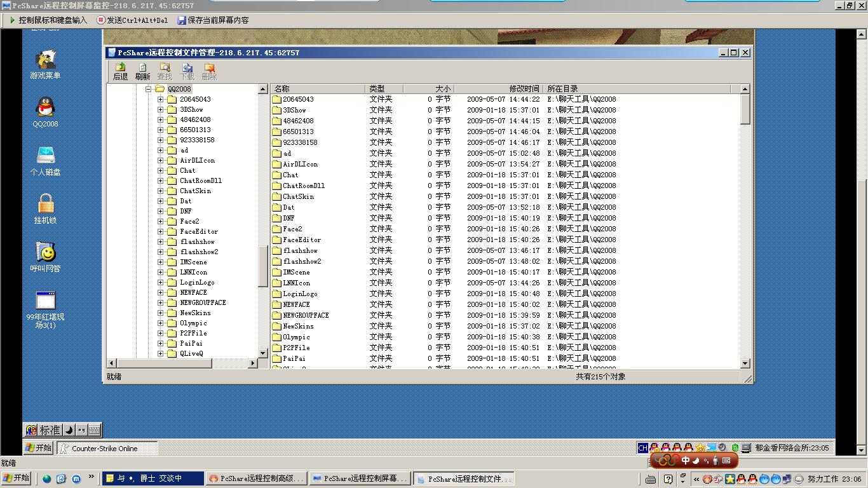The width and height of the screenshot is (868, 488).
Task: Switch to PcShare远程控制文件 taskbar window
Action: (464, 478)
